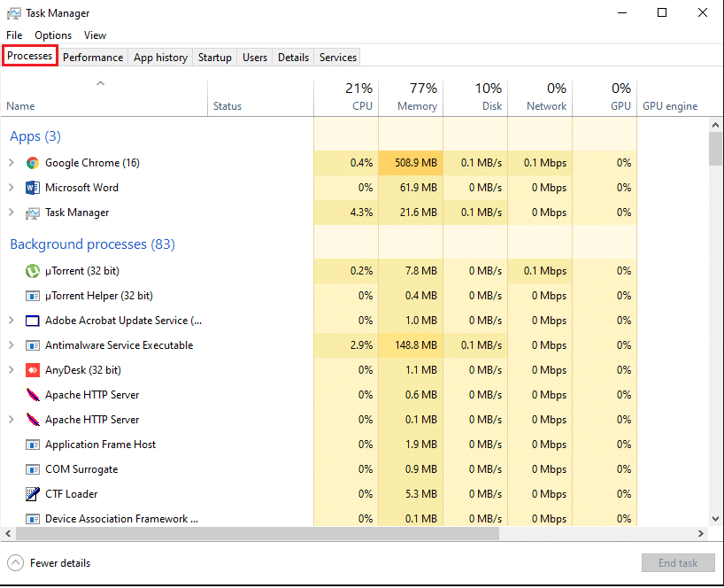Open the Startup tab
Screen dimensions: 724x588
tap(214, 58)
